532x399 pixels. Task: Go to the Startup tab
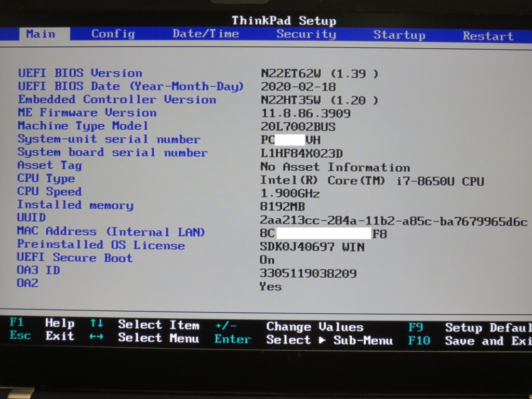click(x=399, y=35)
